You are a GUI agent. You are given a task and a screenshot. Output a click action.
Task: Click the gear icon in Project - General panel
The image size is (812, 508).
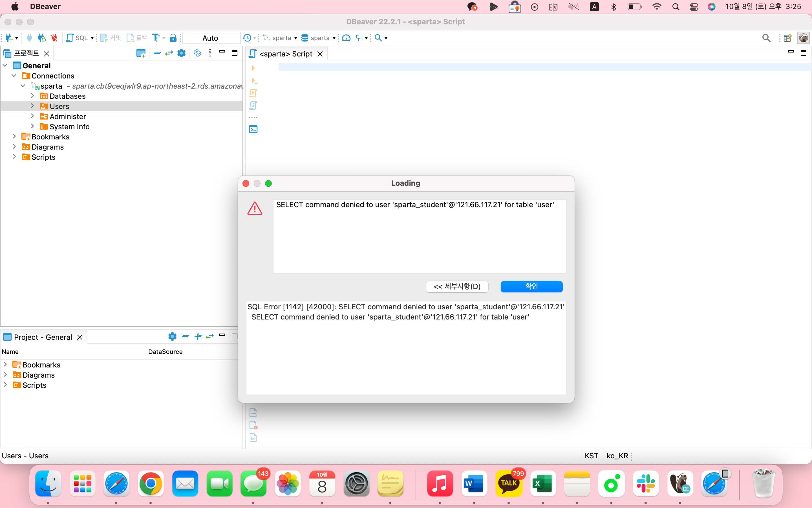click(x=173, y=336)
